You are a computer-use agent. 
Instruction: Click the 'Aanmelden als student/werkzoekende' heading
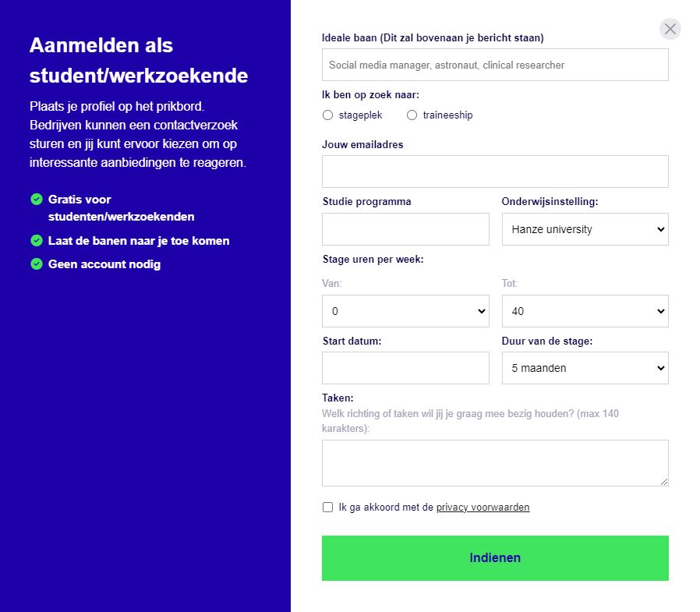click(x=139, y=60)
